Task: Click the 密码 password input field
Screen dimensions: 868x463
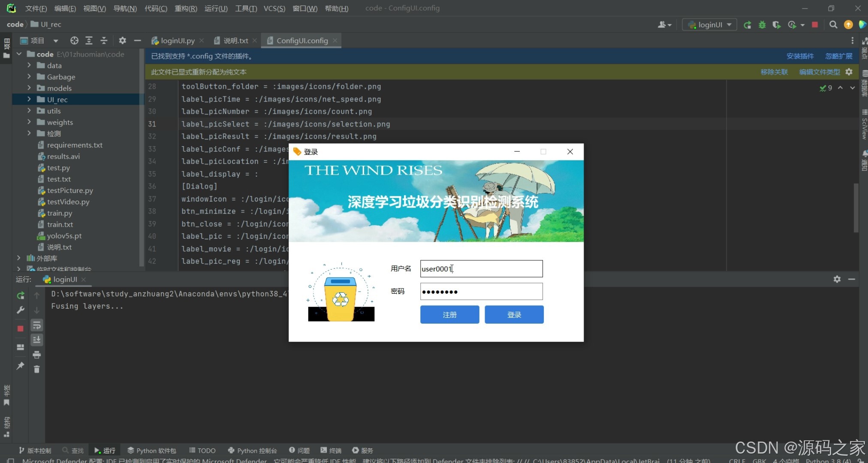Action: [481, 292]
